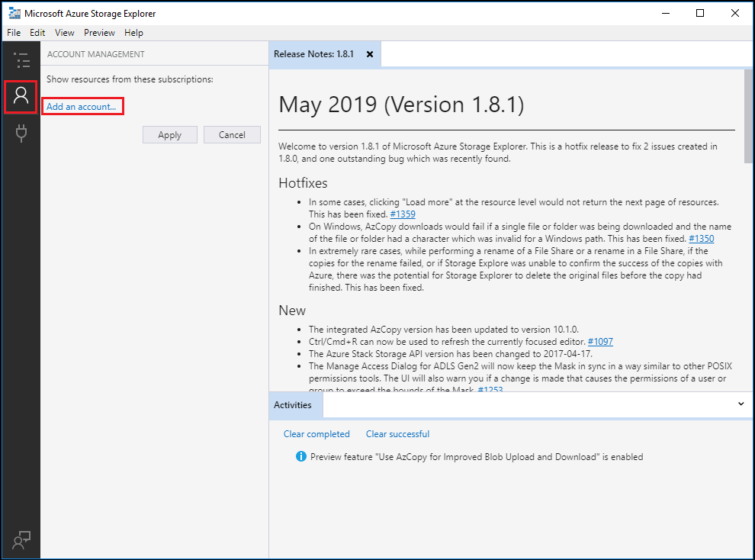
Task: Open issue link #1359
Action: pyautogui.click(x=403, y=214)
